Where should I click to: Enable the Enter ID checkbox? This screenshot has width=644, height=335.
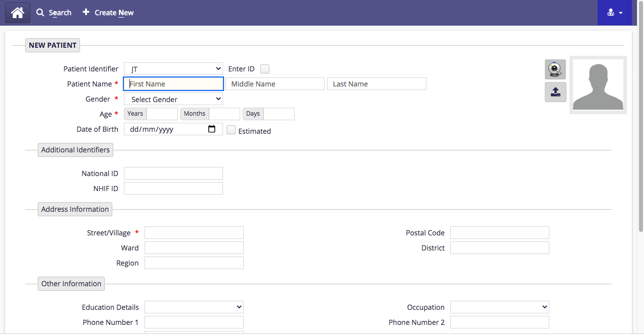(265, 69)
